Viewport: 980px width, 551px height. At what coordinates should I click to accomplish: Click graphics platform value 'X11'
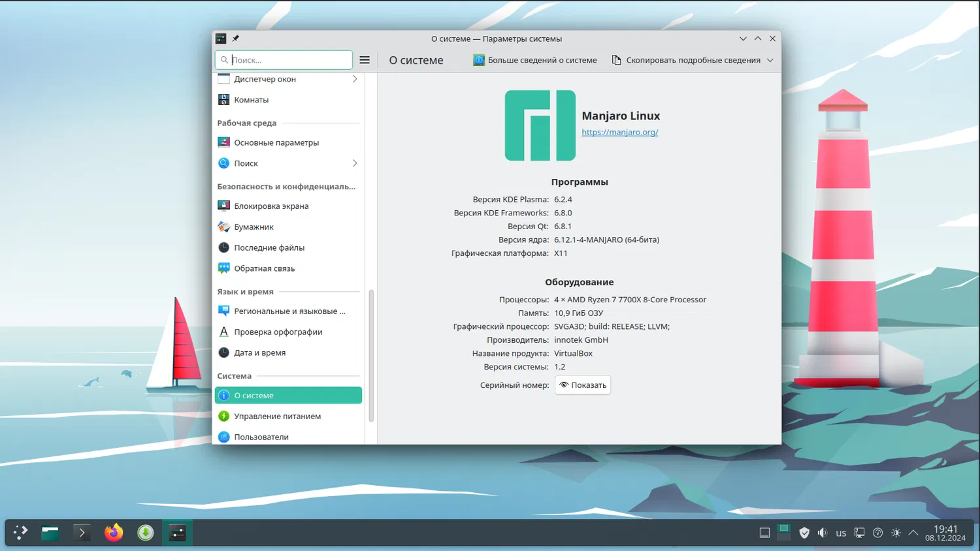click(561, 253)
